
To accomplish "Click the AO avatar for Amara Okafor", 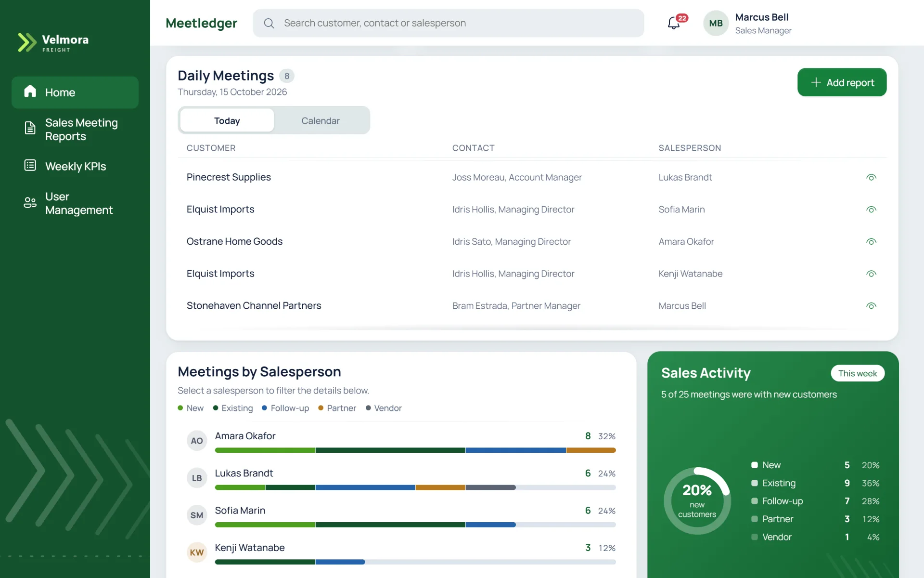I will coord(197,441).
